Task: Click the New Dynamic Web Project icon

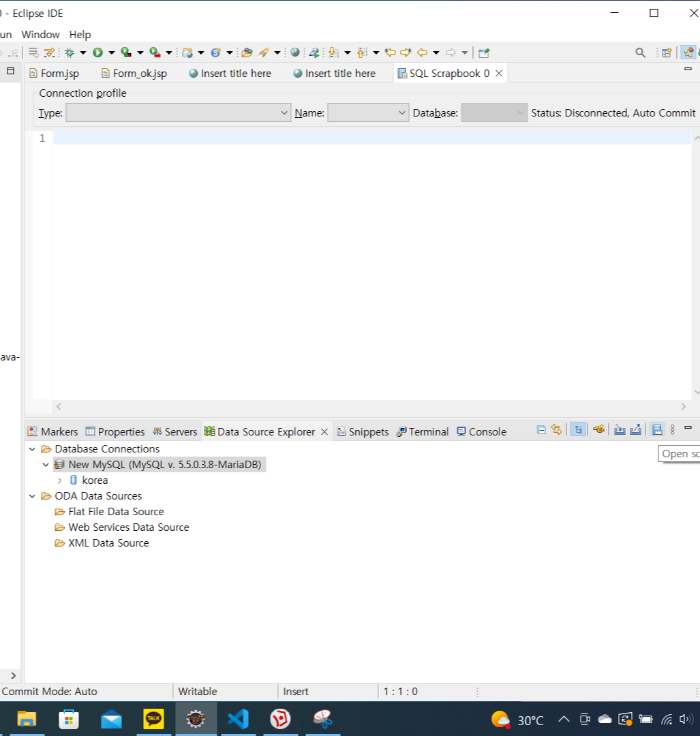Action: coord(187,52)
